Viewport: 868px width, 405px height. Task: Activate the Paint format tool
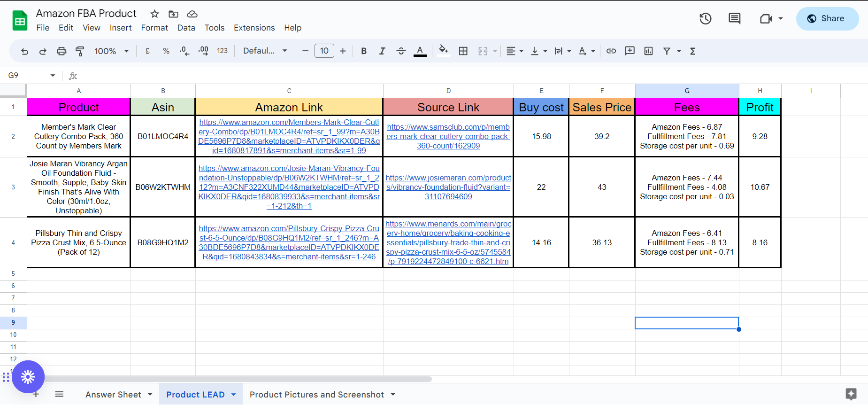click(x=80, y=51)
